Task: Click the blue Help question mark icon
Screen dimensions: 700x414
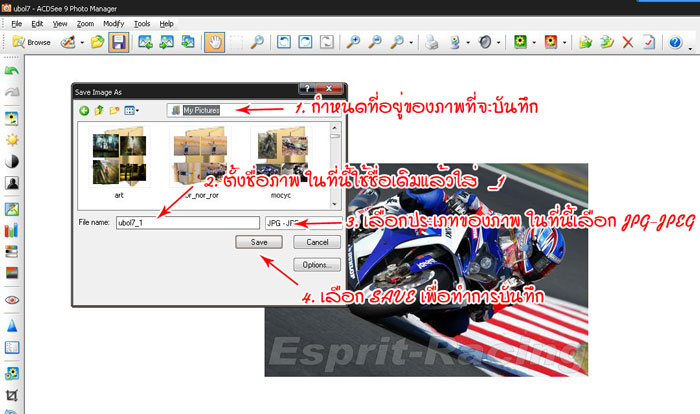Action: coord(675,43)
